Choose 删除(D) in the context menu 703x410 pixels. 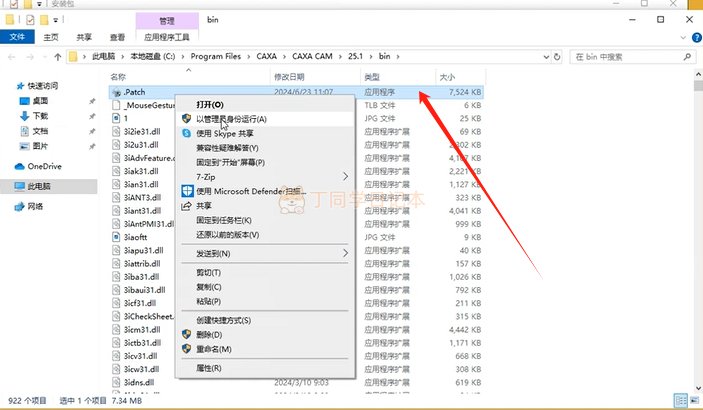265,335
